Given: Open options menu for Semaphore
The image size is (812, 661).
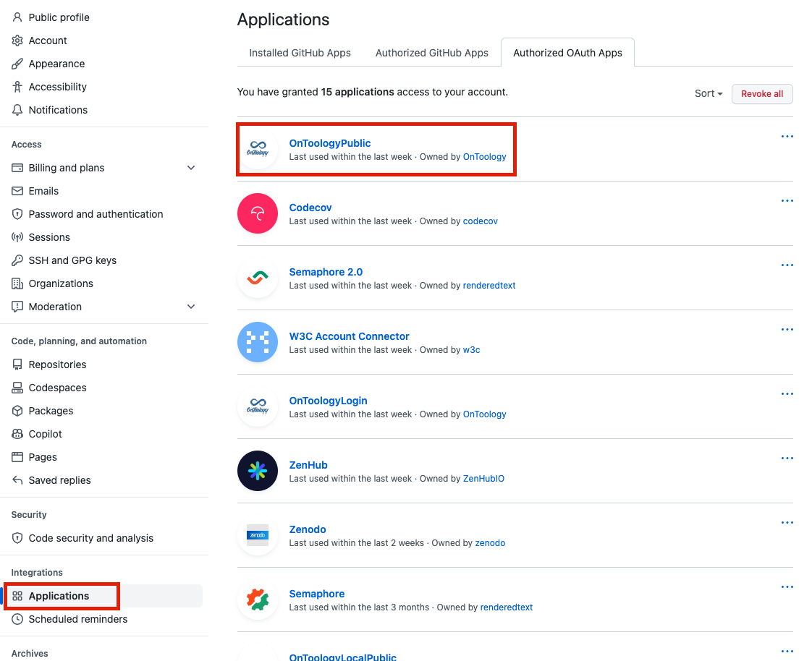Looking at the screenshot, I should pos(787,587).
